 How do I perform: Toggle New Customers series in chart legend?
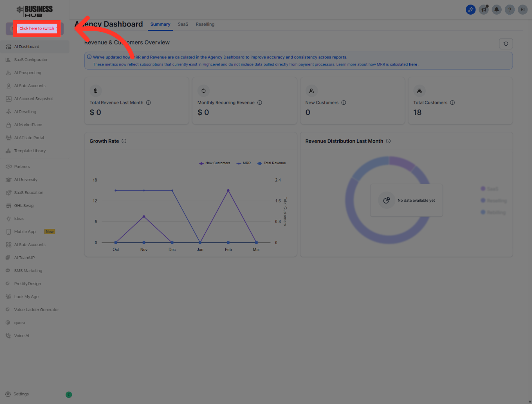pos(215,163)
